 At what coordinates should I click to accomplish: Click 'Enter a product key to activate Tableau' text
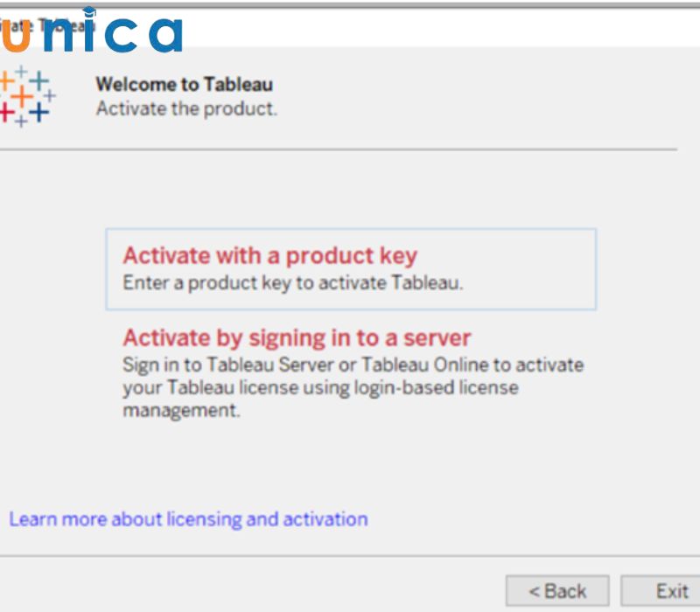pos(292,283)
